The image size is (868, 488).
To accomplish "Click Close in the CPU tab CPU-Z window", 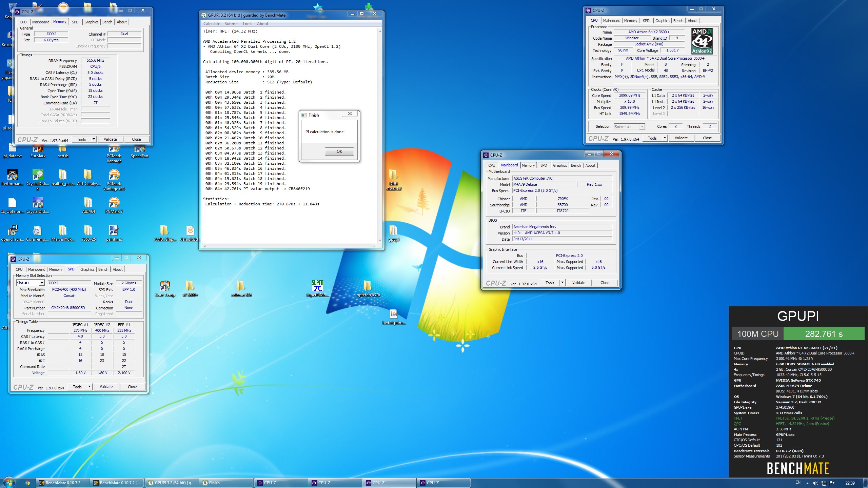I will tap(707, 138).
